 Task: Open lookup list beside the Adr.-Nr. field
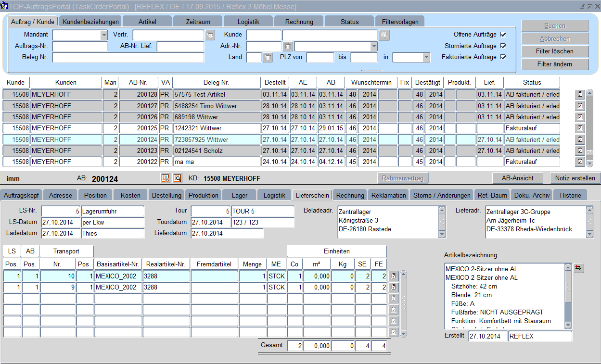(287, 46)
